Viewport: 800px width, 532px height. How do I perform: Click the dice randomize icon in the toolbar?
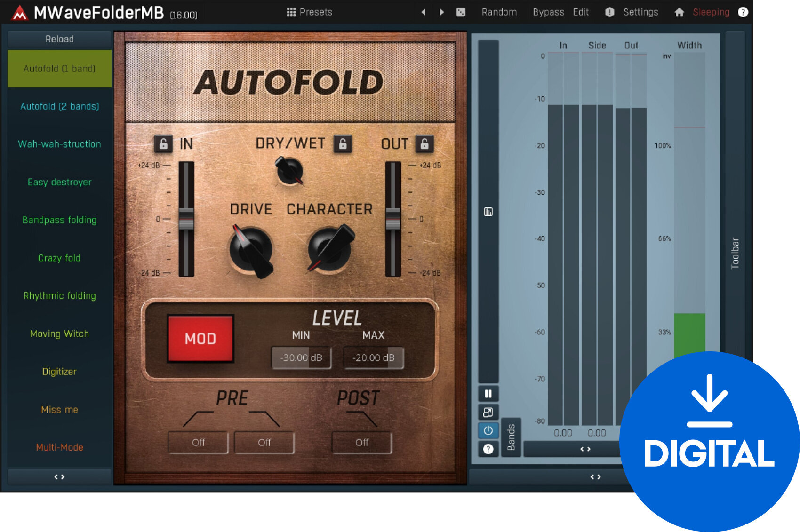pos(461,12)
